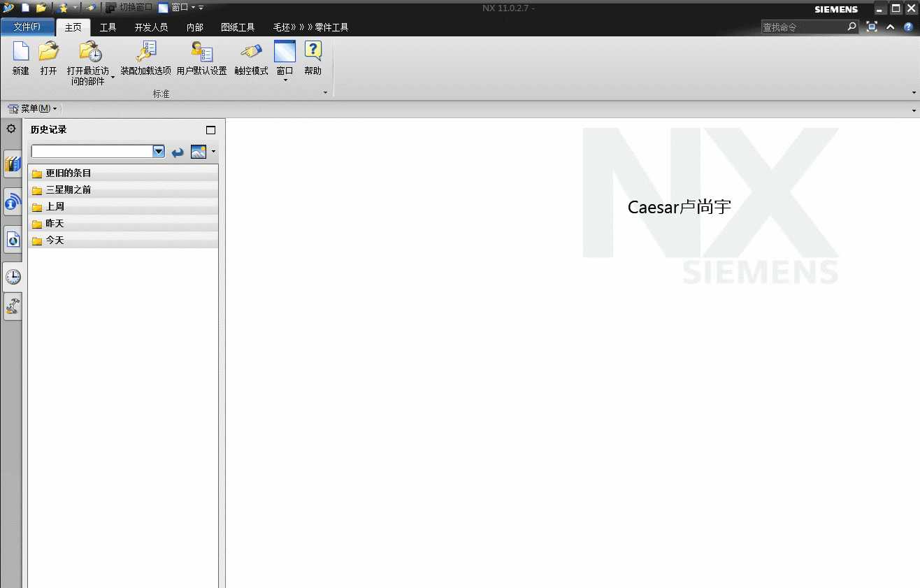Click 打开最近访问的部件 recent parts icon
Screen dimensions: 920x588
click(89, 52)
